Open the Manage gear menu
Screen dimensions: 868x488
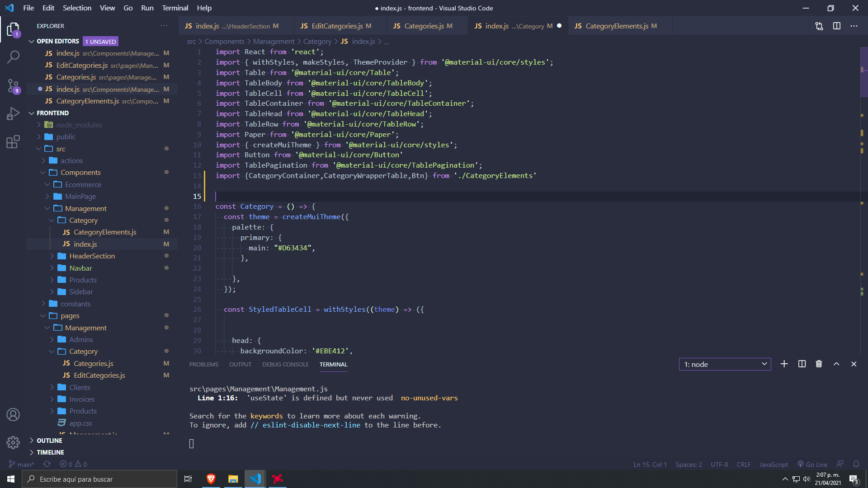13,443
